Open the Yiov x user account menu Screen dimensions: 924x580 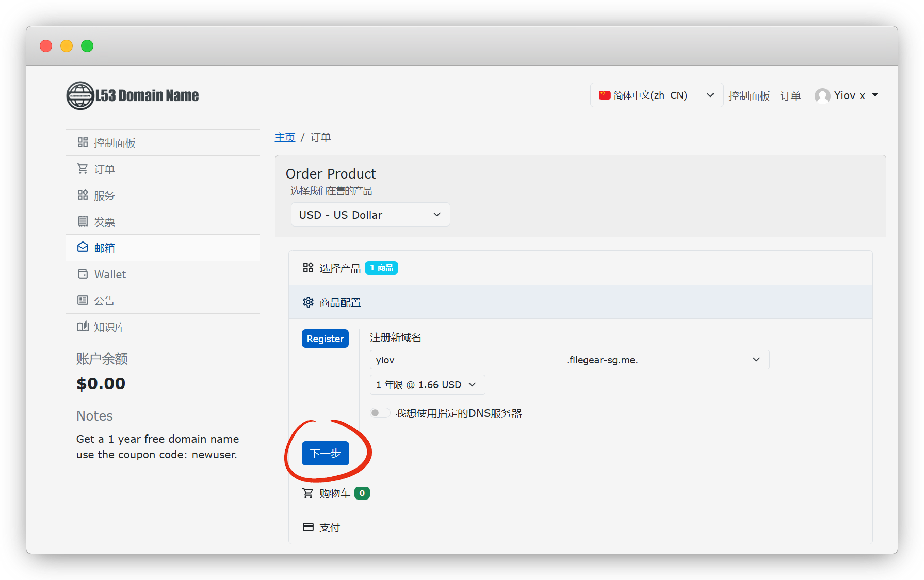click(x=846, y=95)
